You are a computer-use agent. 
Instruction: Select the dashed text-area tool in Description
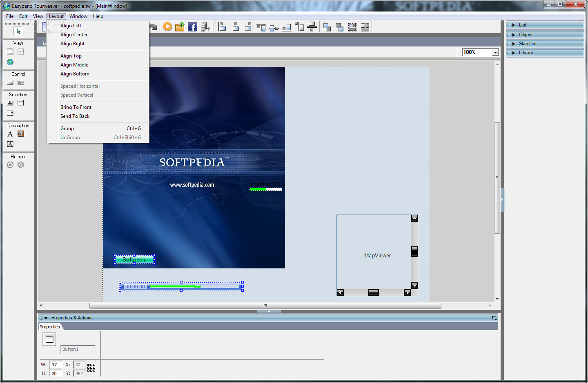[x=10, y=144]
